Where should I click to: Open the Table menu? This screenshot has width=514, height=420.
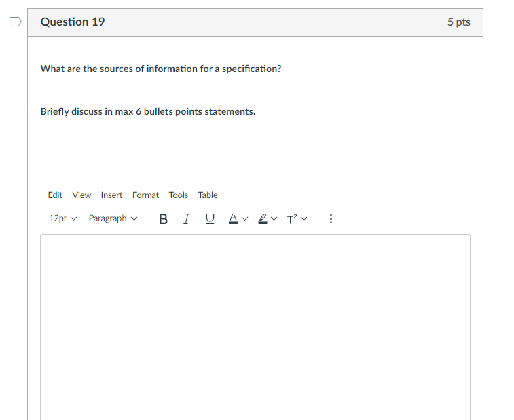pos(208,195)
